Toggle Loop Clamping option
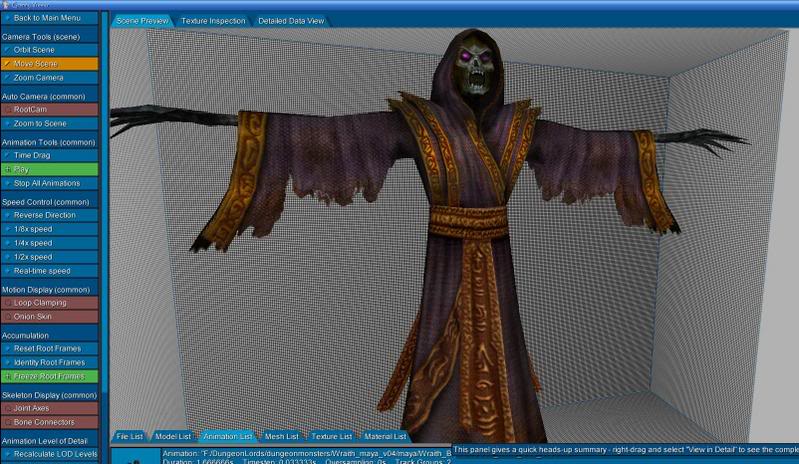Viewport: 799px width, 464px height. coord(49,303)
